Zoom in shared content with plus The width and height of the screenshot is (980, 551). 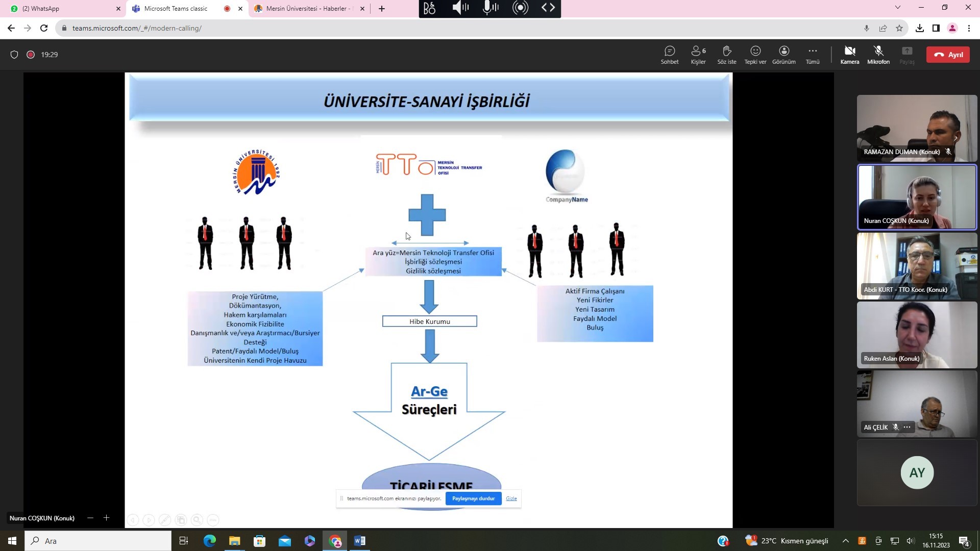[106, 518]
